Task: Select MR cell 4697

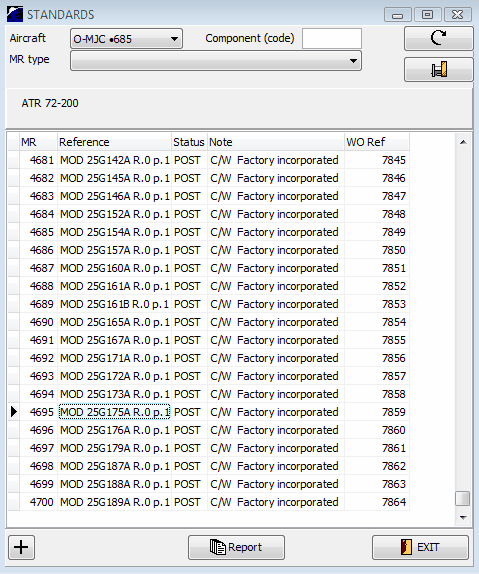Action: click(38, 448)
